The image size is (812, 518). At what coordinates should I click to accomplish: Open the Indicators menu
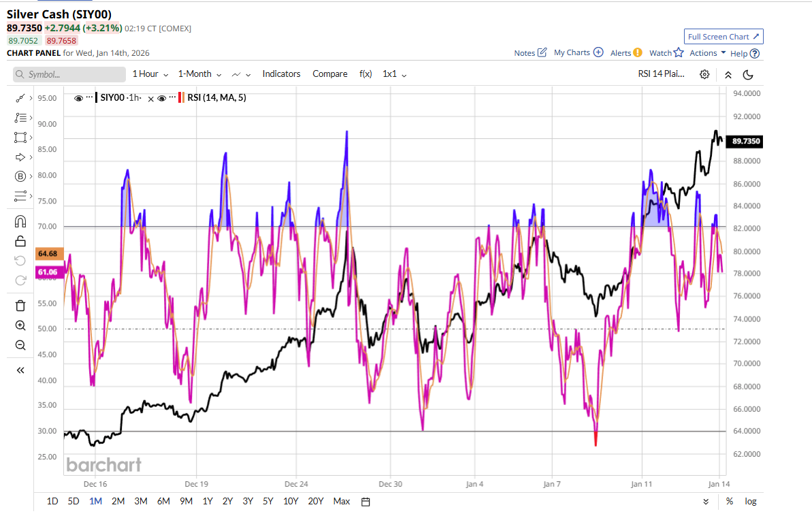281,74
